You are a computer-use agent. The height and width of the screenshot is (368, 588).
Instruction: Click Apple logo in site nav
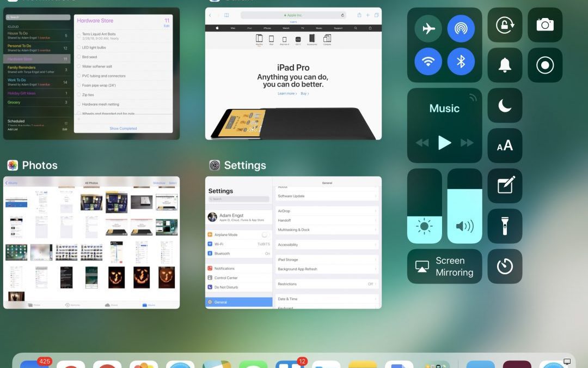click(217, 28)
